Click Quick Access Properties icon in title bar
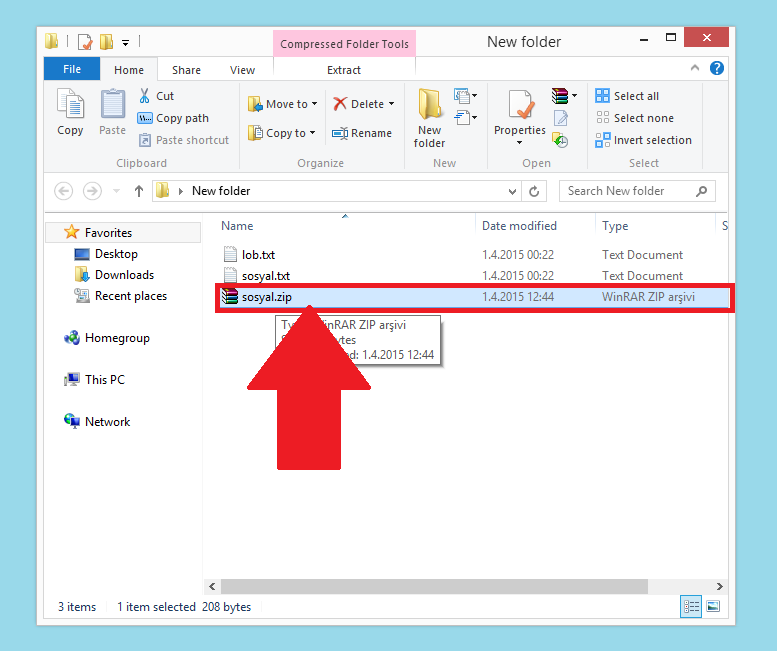This screenshot has width=777, height=651. (85, 42)
